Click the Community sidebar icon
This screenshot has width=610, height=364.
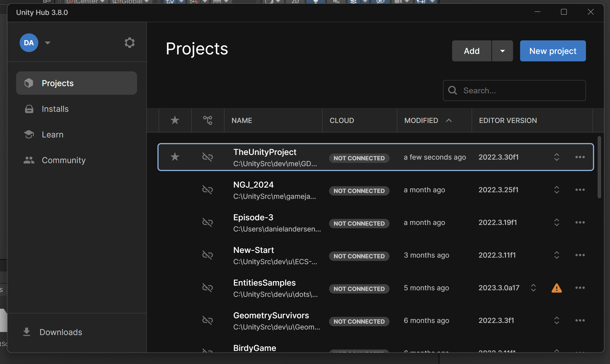[29, 159]
